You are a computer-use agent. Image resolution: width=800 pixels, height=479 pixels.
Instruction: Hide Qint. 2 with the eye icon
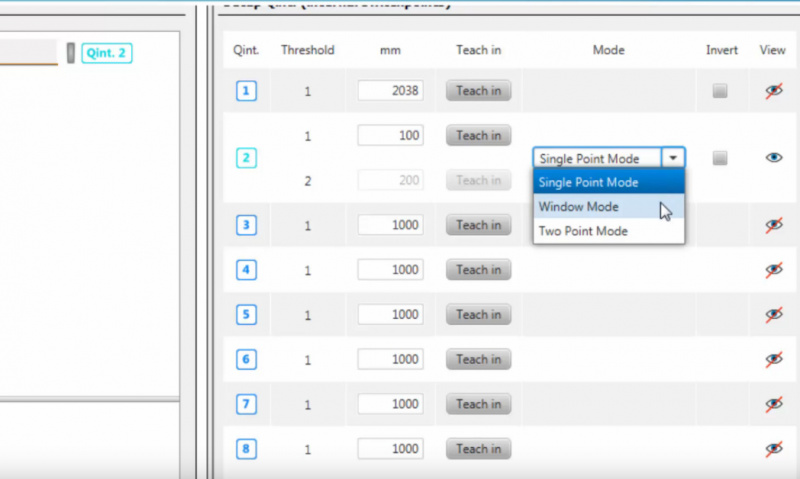[x=773, y=158]
